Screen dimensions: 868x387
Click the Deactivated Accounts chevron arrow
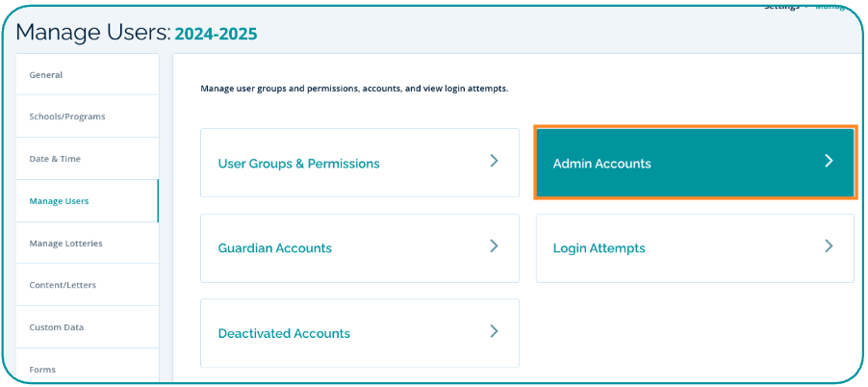(494, 331)
